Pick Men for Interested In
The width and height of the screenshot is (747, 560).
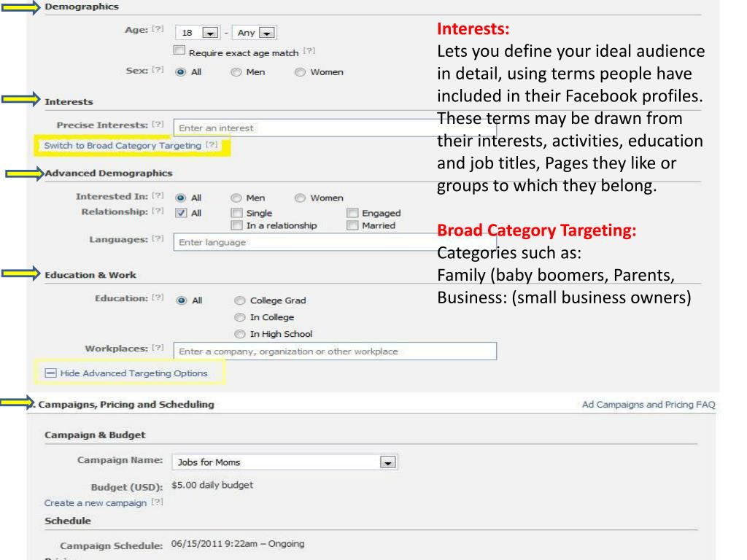point(236,198)
